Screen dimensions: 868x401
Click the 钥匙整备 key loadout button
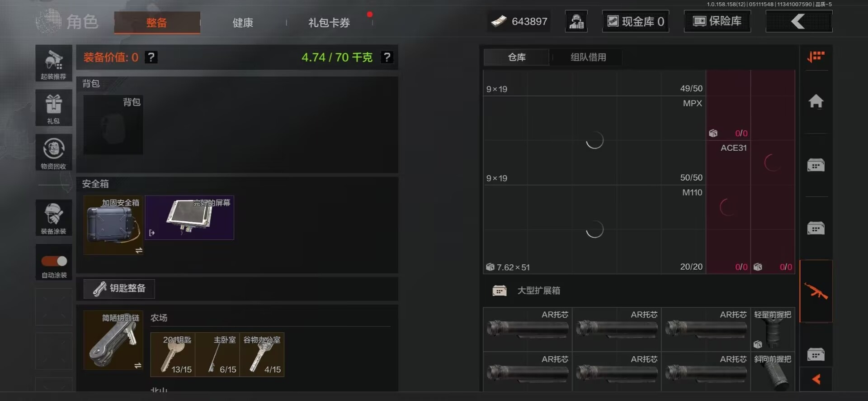click(119, 289)
